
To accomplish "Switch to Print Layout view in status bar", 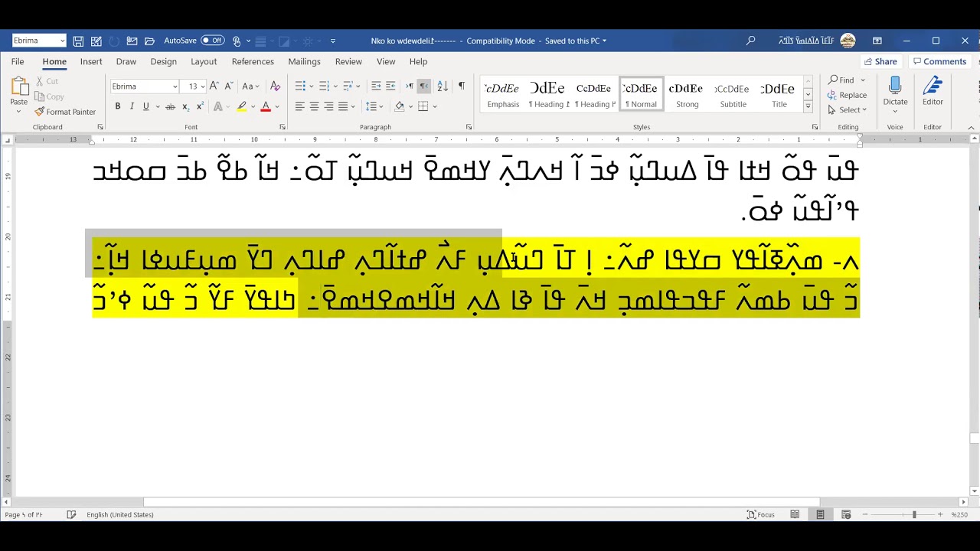I will [x=820, y=514].
